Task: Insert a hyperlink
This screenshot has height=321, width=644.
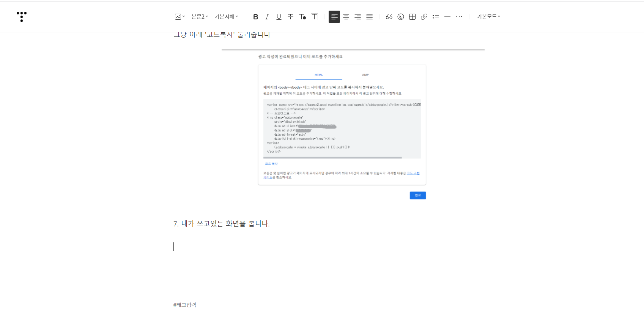Action: 424,17
